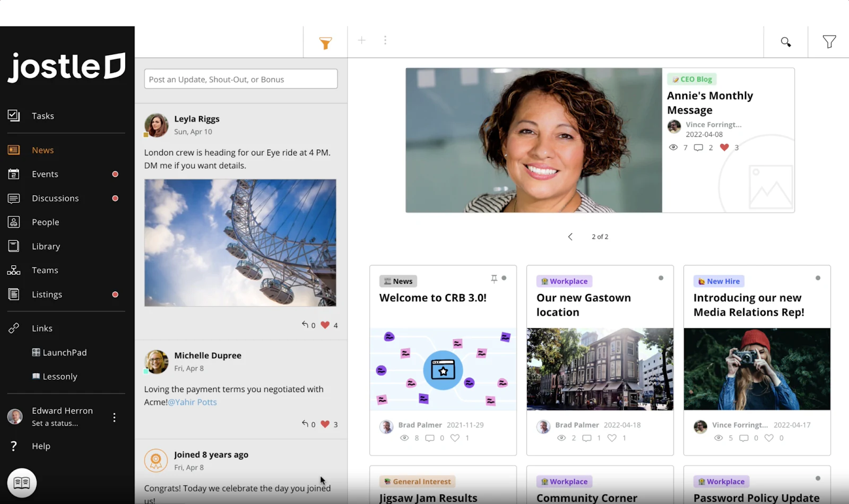This screenshot has width=849, height=504.
Task: Click the Library icon in sidebar
Action: click(14, 246)
